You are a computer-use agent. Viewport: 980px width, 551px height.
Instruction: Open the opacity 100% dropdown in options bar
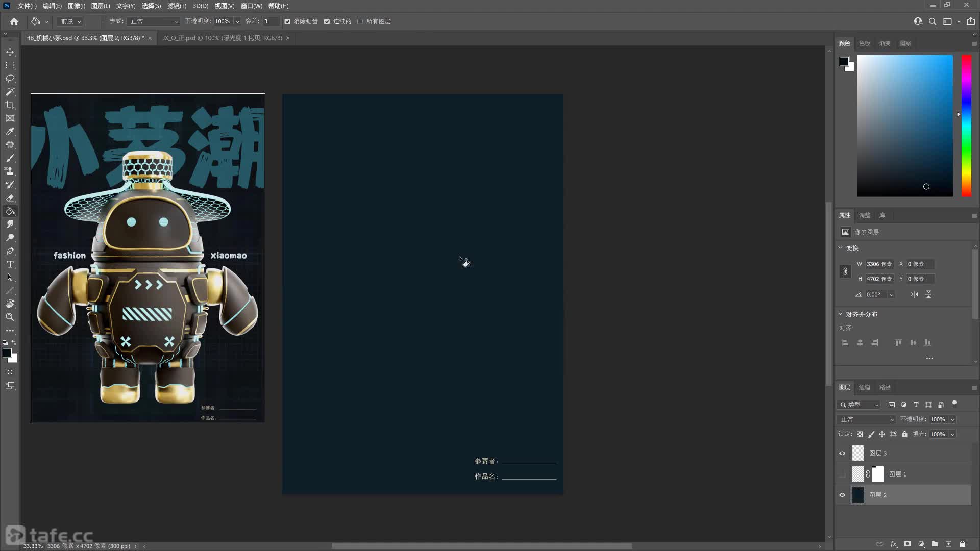click(237, 21)
